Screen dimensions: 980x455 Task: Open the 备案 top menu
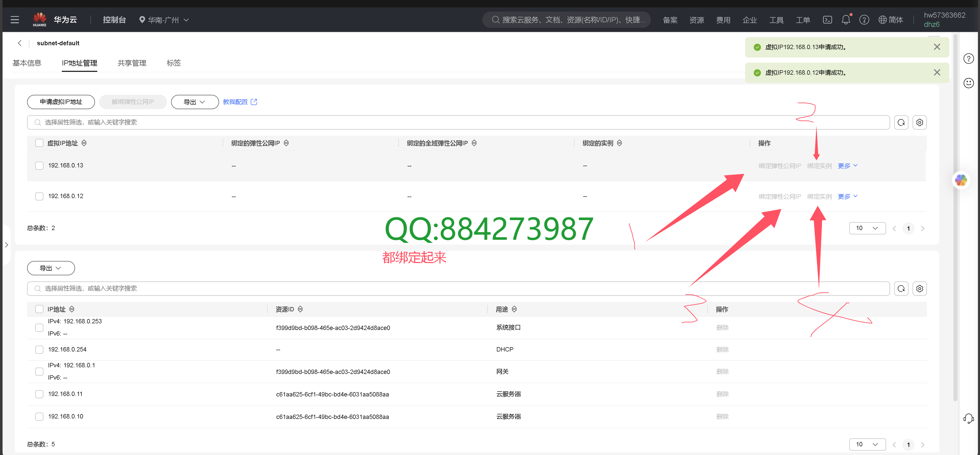[x=670, y=20]
